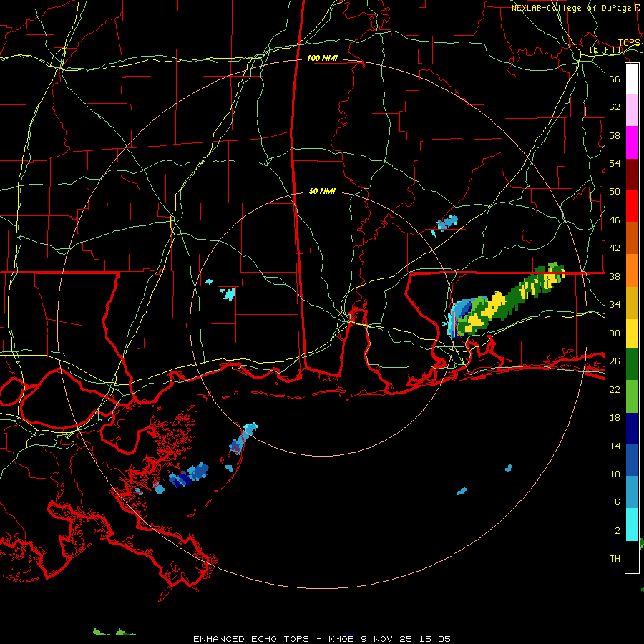Click the "50 NMI" range ring label
This screenshot has width=644, height=644.
(322, 191)
